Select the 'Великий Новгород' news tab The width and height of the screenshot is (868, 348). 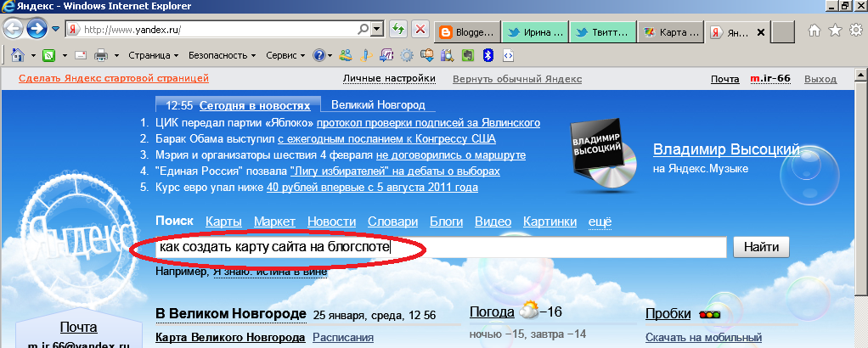378,104
